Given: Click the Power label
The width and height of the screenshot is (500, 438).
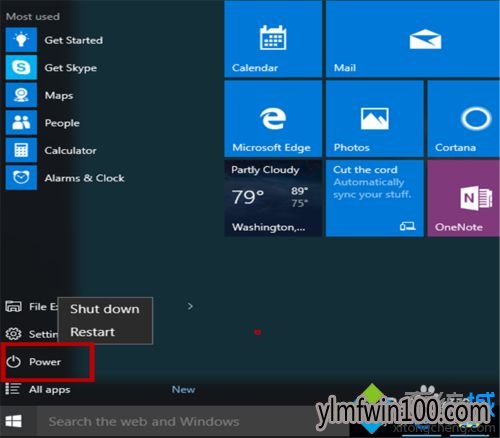Looking at the screenshot, I should coord(45,362).
